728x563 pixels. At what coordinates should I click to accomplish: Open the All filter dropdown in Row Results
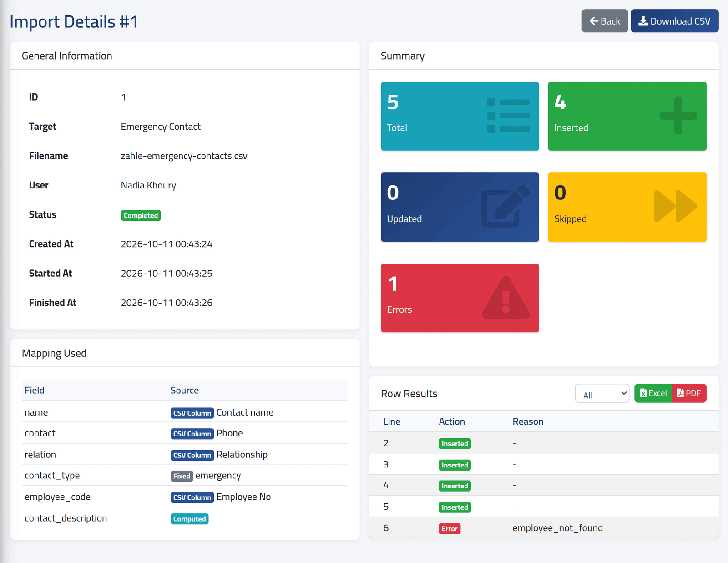pos(602,393)
